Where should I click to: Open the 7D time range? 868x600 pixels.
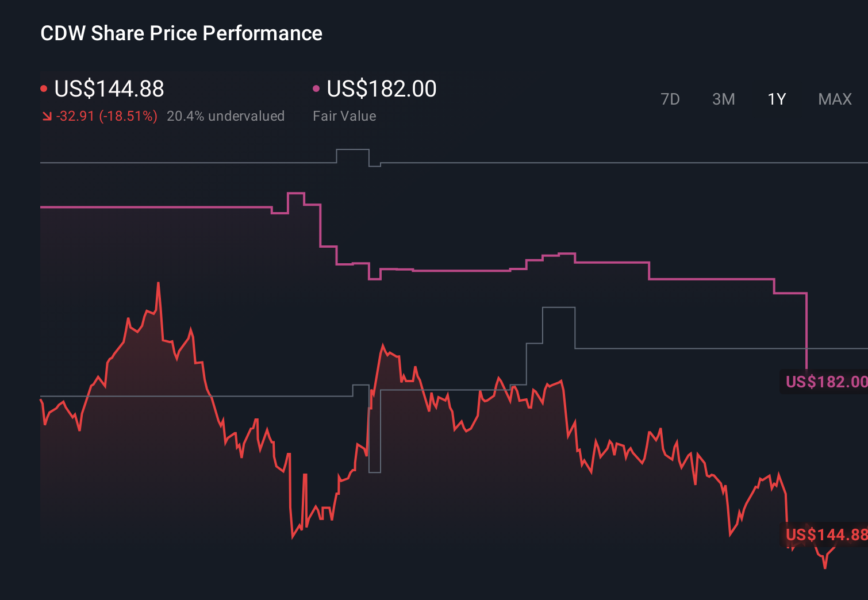click(671, 99)
